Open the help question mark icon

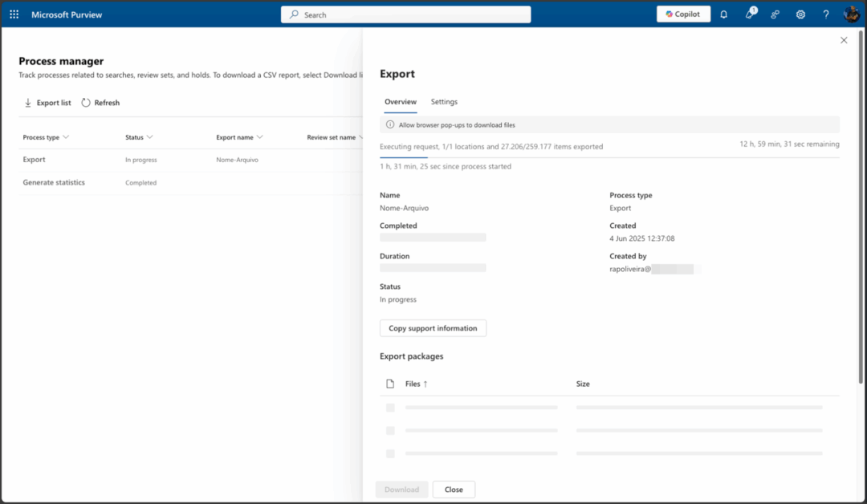click(x=826, y=14)
